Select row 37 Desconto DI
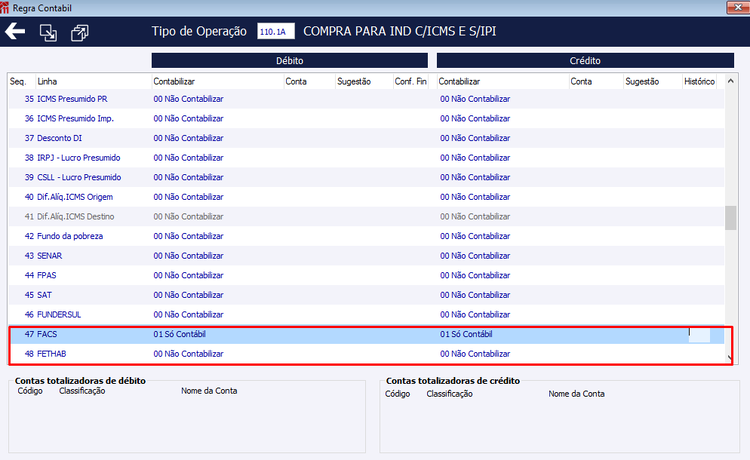The width and height of the screenshot is (750, 460). pyautogui.click(x=366, y=138)
